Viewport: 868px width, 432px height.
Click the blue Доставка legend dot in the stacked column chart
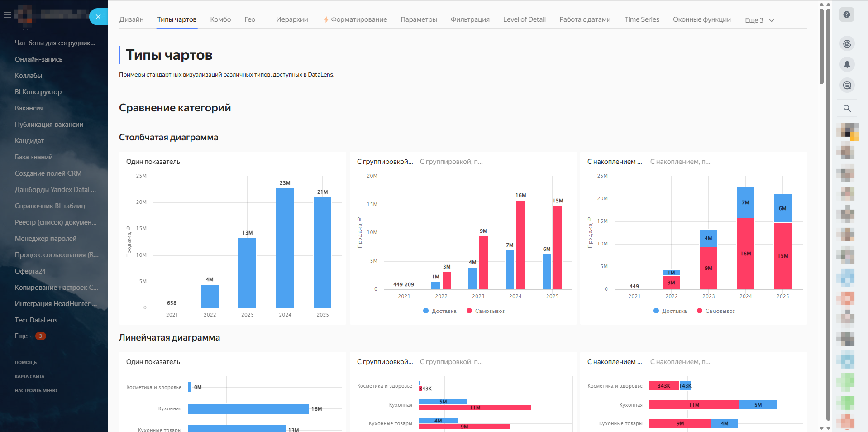point(656,311)
